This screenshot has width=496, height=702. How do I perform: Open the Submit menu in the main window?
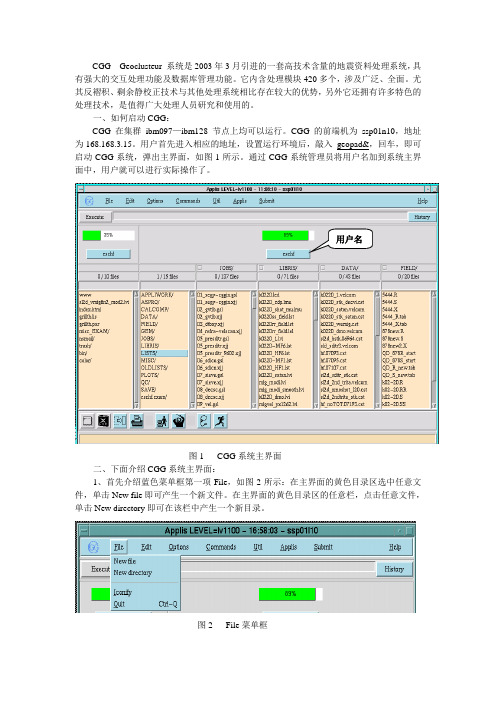pos(266,201)
